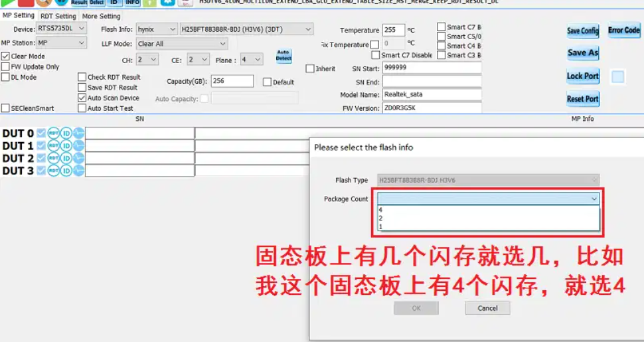
Task: Open the Plane dropdown
Action: (x=252, y=60)
